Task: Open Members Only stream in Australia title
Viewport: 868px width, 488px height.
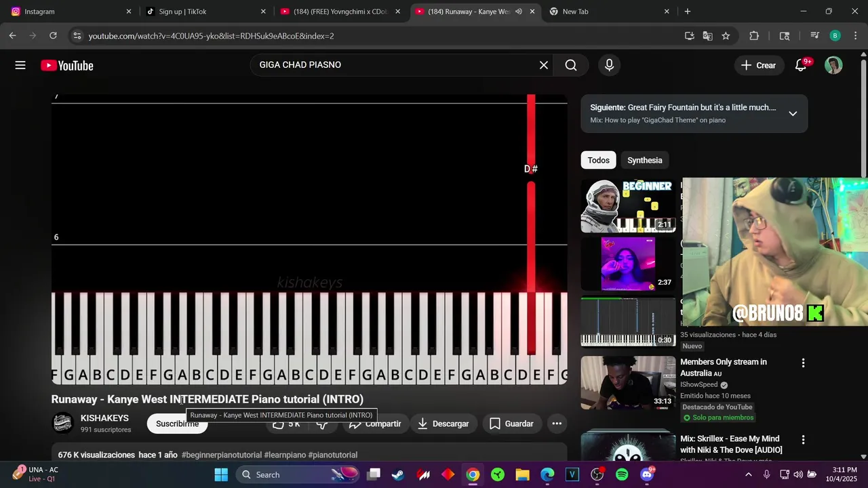Action: click(724, 367)
